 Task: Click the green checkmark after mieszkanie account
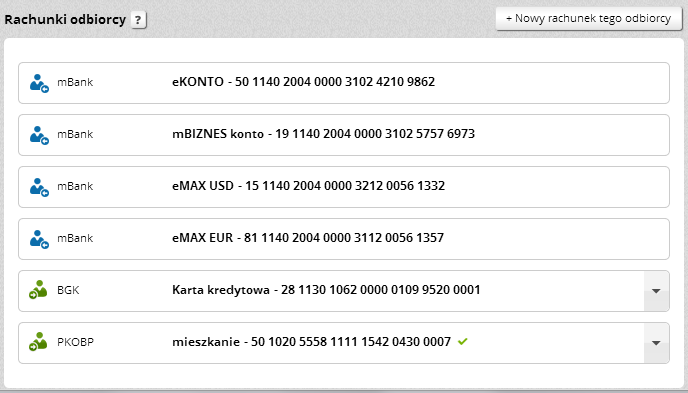(462, 341)
